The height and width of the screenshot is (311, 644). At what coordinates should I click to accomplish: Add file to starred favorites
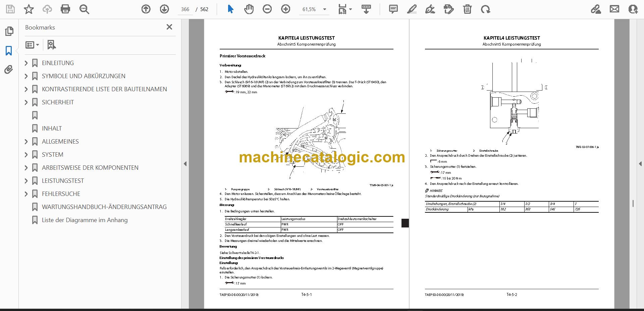[x=29, y=9]
